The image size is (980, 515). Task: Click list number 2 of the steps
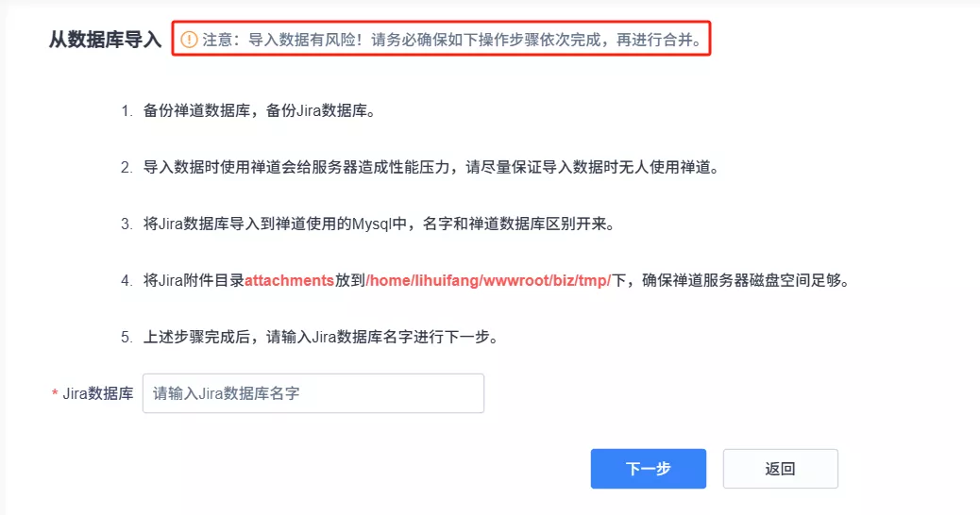tap(127, 167)
